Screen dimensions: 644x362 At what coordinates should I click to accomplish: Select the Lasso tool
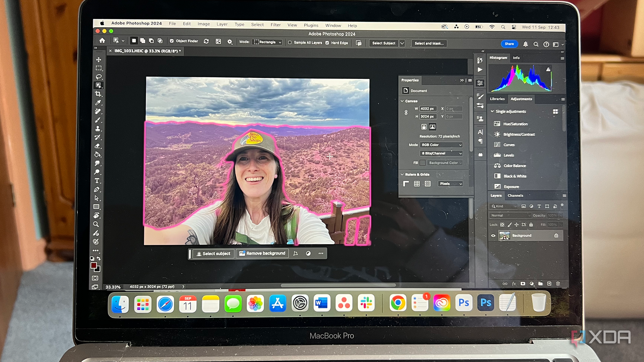click(99, 76)
